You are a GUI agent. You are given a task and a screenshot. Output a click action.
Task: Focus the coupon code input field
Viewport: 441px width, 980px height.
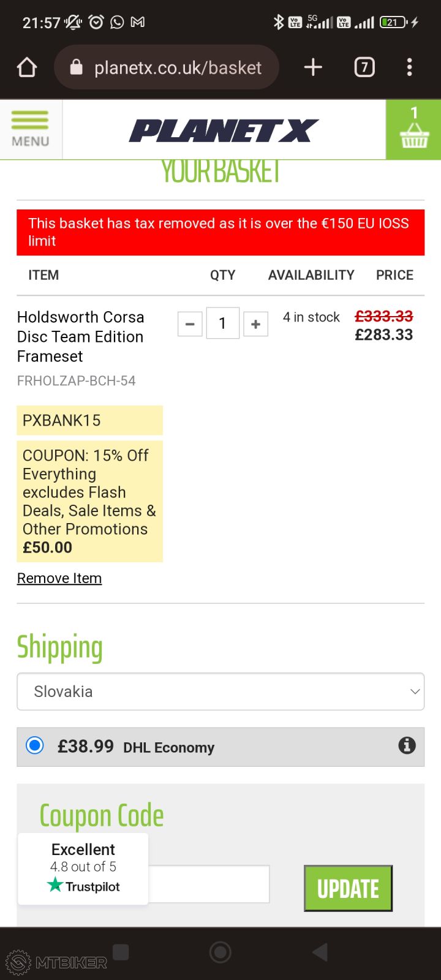(208, 884)
